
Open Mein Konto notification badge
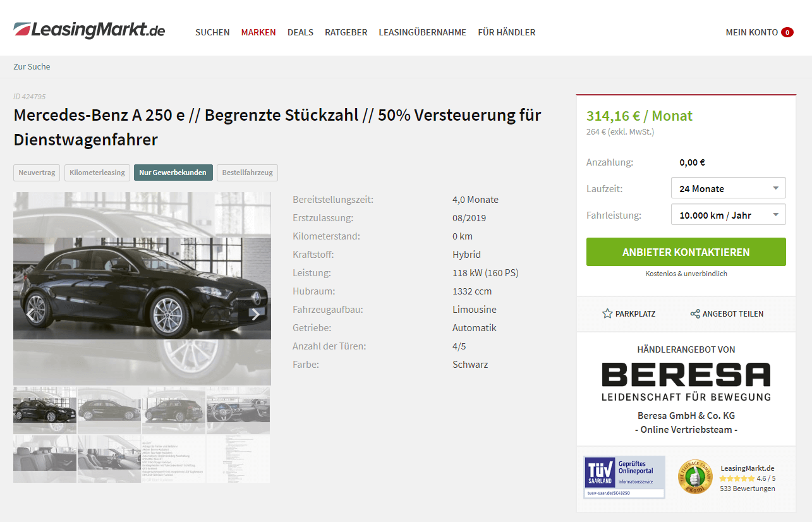pos(787,32)
